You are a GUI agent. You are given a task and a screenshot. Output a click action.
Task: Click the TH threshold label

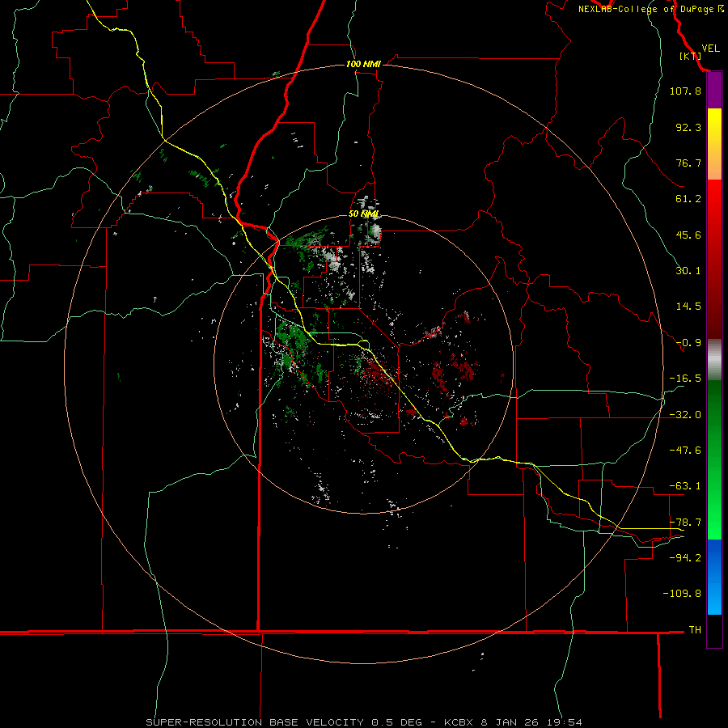click(x=695, y=629)
